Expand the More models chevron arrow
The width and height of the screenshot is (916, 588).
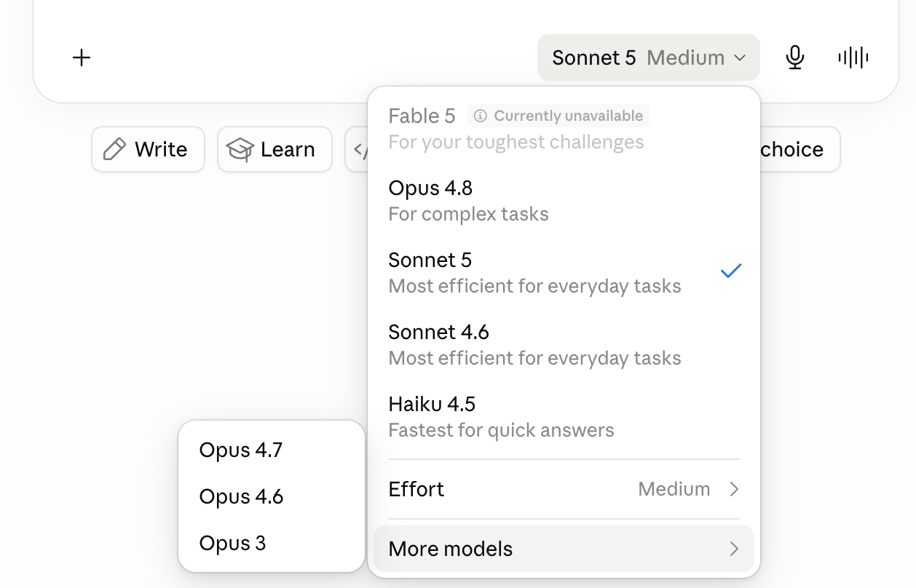(x=734, y=549)
